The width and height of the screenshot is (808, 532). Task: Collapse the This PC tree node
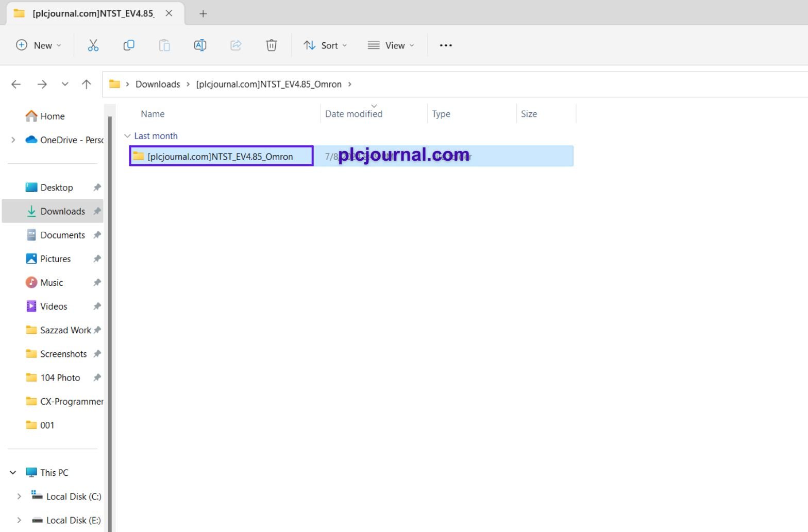point(13,472)
